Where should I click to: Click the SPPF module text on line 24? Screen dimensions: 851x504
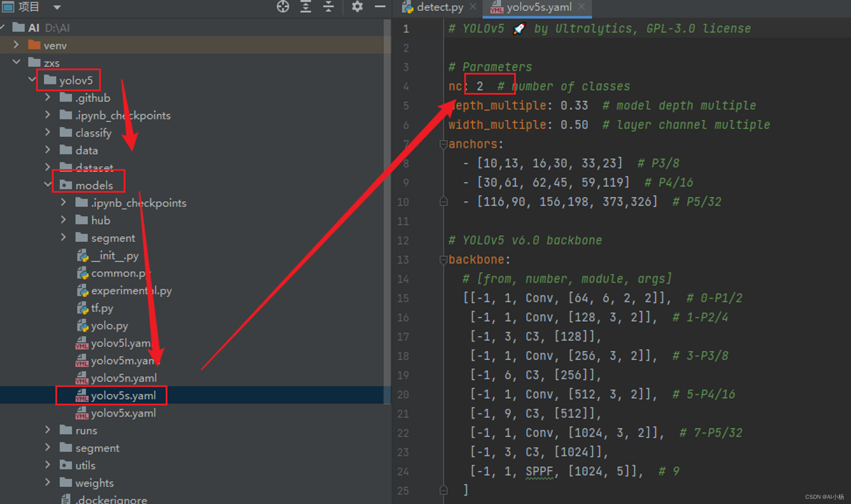[x=539, y=471]
